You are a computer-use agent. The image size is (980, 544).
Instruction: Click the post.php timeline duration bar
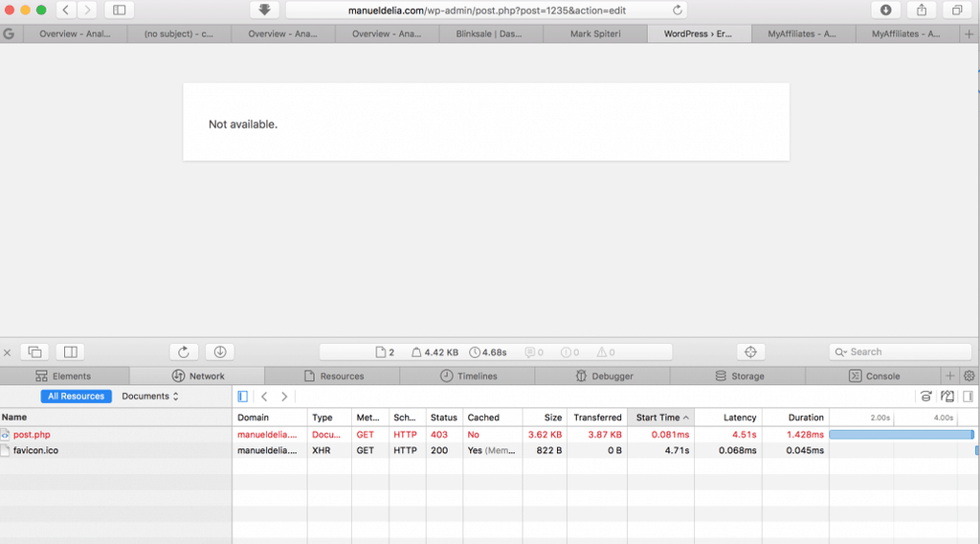(900, 435)
